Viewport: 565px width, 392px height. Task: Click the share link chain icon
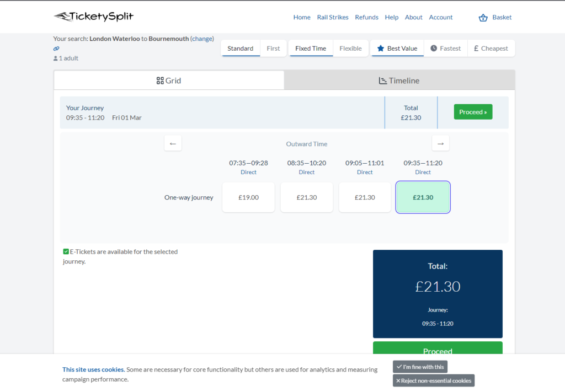(56, 49)
